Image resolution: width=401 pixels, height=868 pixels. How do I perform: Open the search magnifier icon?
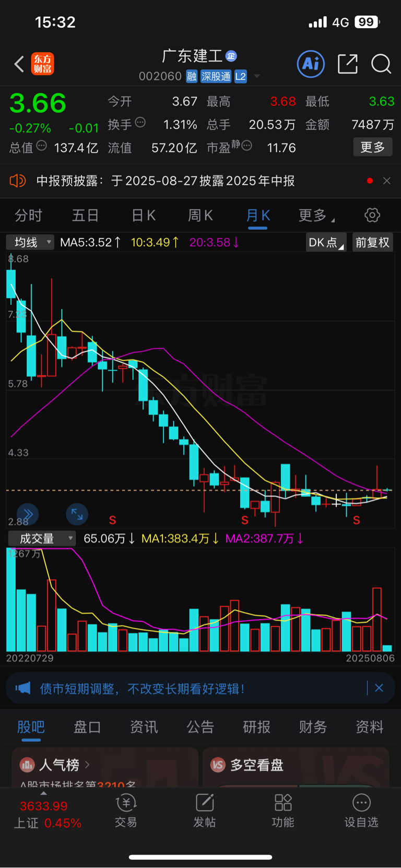(x=381, y=64)
